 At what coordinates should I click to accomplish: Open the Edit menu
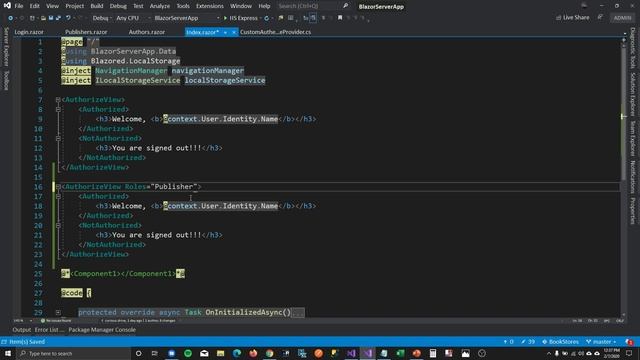(x=35, y=6)
